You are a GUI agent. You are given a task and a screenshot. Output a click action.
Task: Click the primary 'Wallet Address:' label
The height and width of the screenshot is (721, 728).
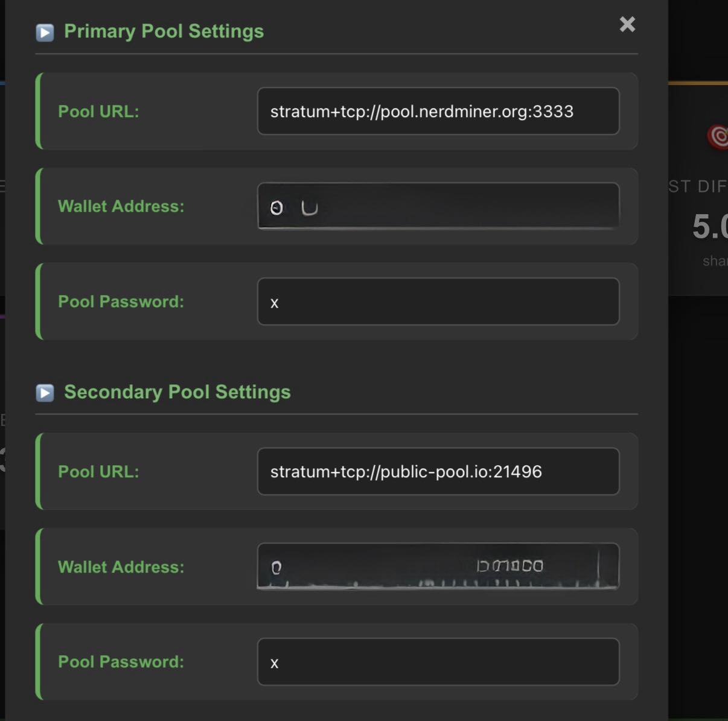[x=121, y=206]
